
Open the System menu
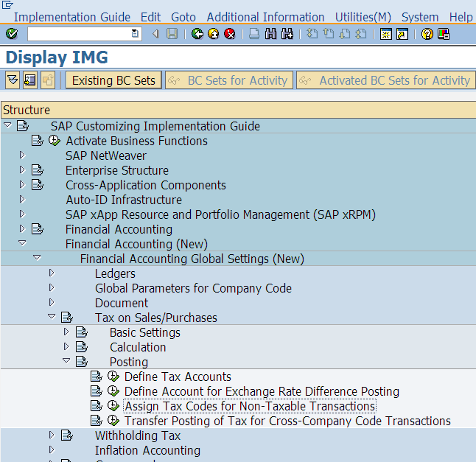pos(420,17)
